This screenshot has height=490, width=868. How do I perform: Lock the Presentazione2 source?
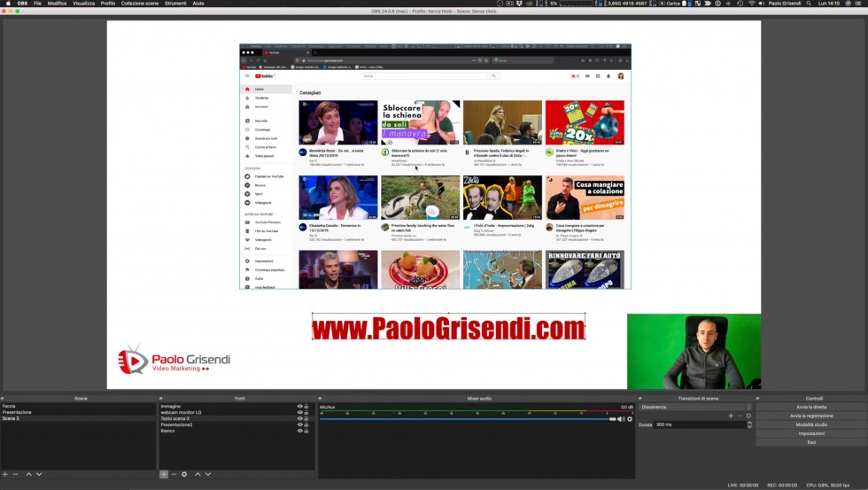click(x=306, y=424)
